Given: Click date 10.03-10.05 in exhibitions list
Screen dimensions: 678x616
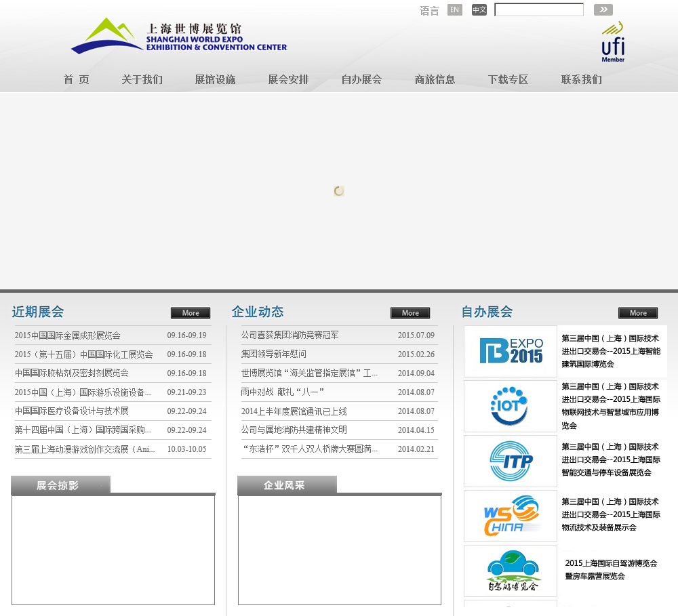Looking at the screenshot, I should pos(187,449).
